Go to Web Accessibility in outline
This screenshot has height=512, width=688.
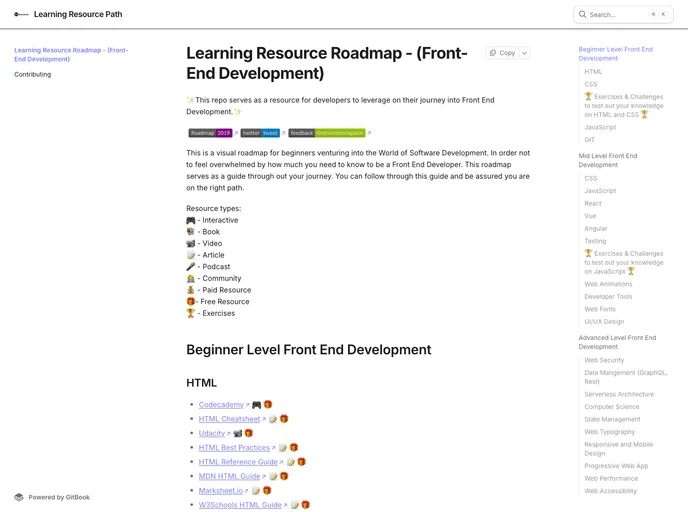point(610,491)
